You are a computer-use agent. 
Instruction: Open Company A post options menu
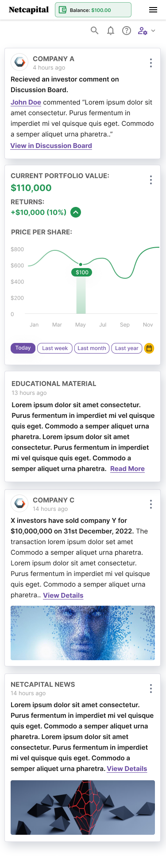tap(151, 63)
